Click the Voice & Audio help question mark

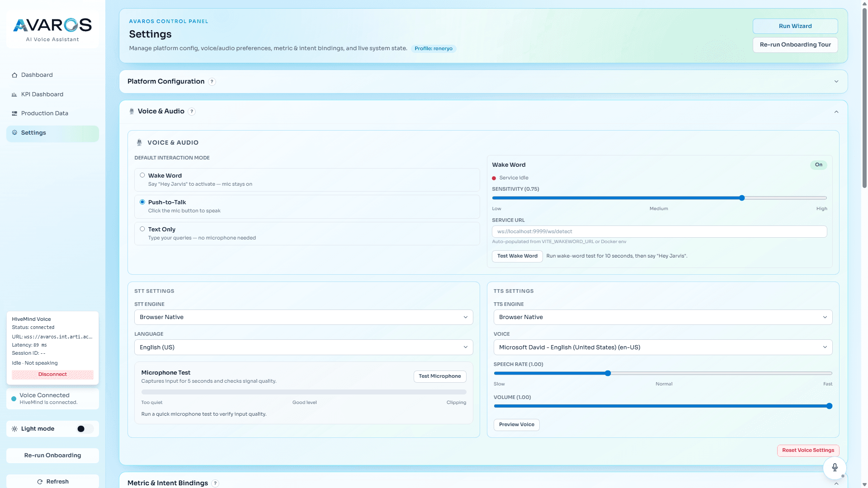192,112
